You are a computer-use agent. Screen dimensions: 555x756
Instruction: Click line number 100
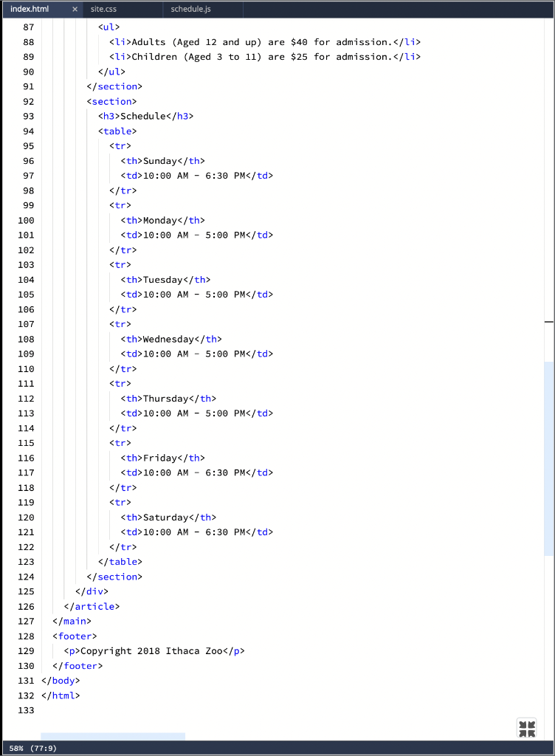[x=26, y=220]
